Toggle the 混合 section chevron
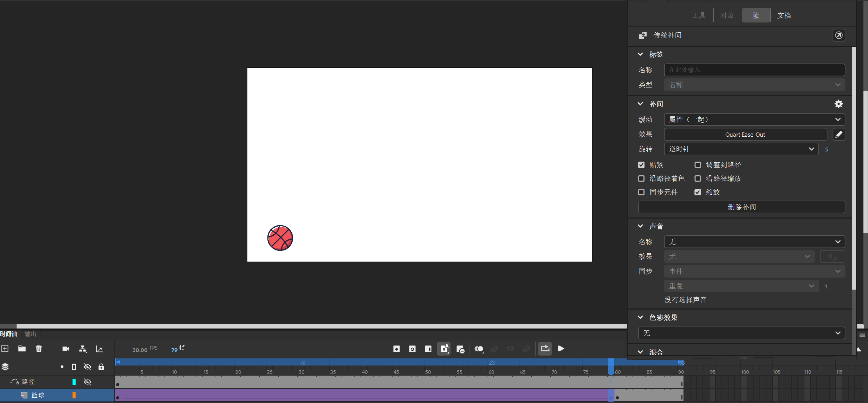The width and height of the screenshot is (868, 403). point(640,352)
